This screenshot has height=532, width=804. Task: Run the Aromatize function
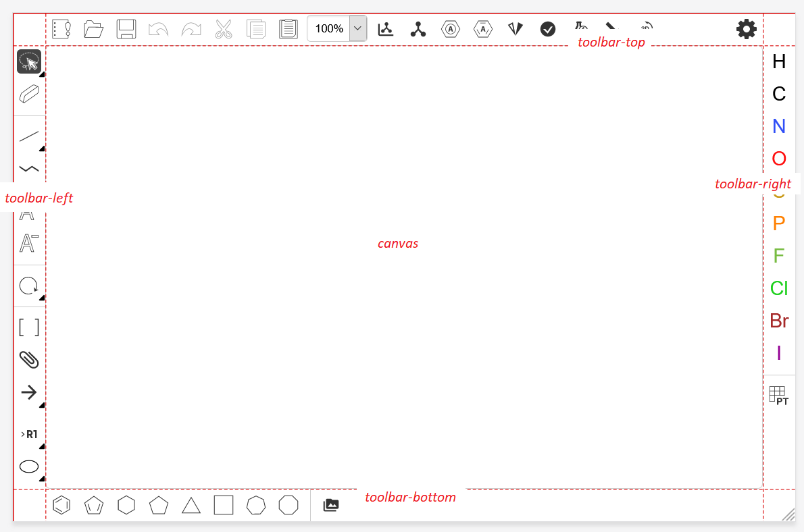tap(451, 29)
